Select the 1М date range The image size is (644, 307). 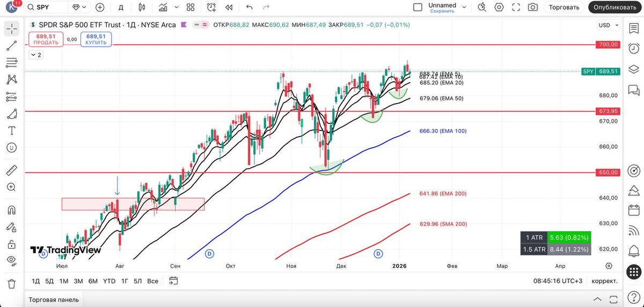coord(64,281)
